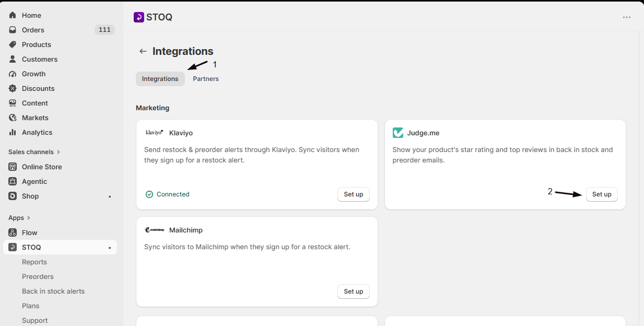Click the pin dot beside STOQ
This screenshot has width=644, height=326.
[110, 248]
